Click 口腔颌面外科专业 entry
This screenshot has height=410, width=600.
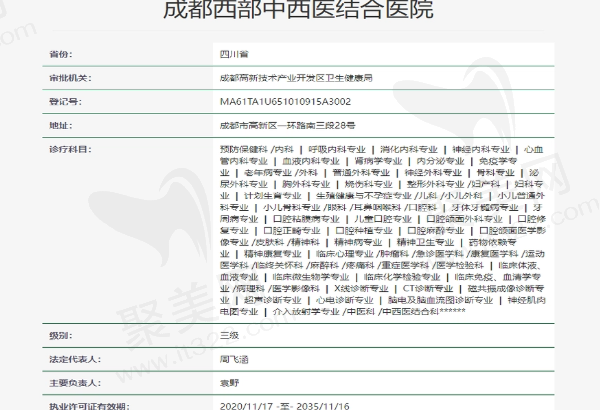(x=465, y=219)
